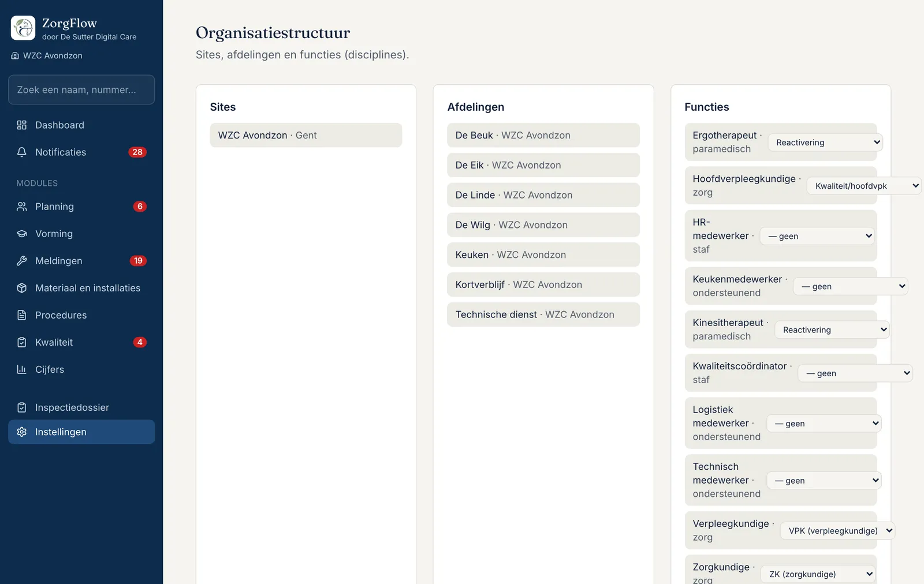Select the Instellingen menu item
Viewport: 924px width, 584px height.
click(x=81, y=432)
